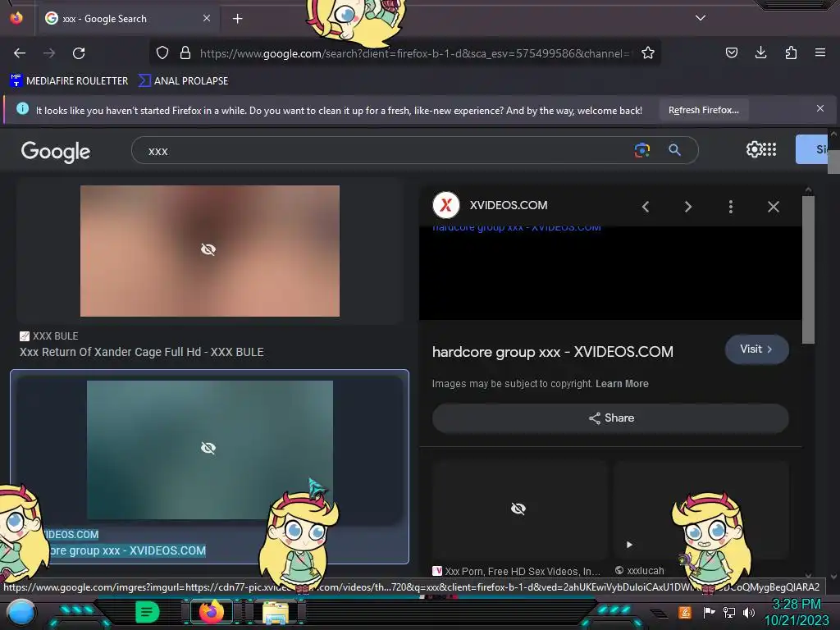Save page to Pocket
The width and height of the screenshot is (840, 630).
tap(731, 52)
